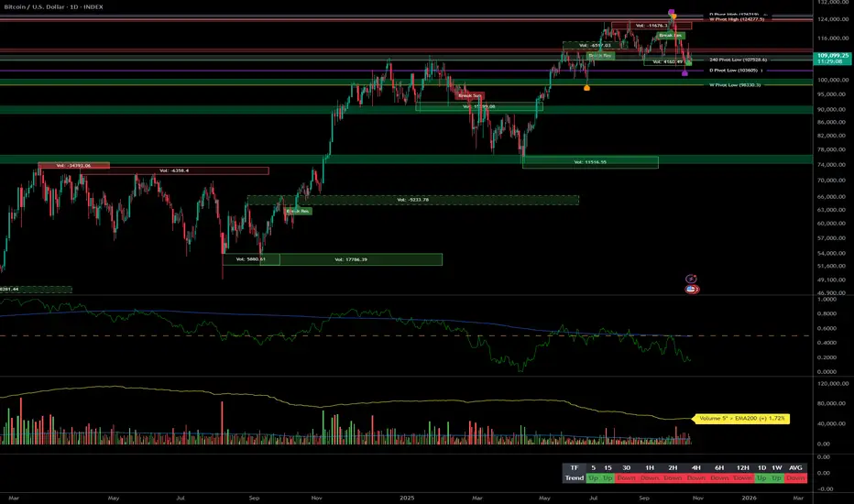Screen dimensions: 854x504
Task: Click the Vol: -5233.78 zone label
Action: [x=413, y=200]
